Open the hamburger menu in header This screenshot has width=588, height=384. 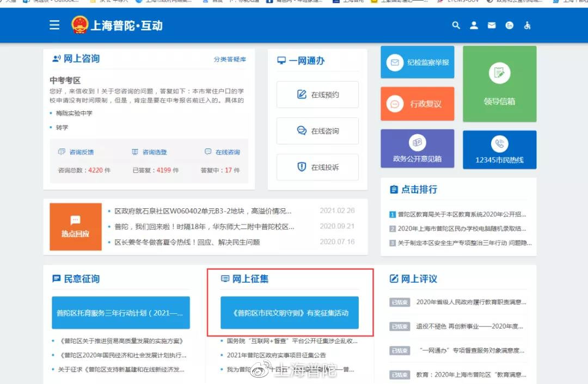54,25
